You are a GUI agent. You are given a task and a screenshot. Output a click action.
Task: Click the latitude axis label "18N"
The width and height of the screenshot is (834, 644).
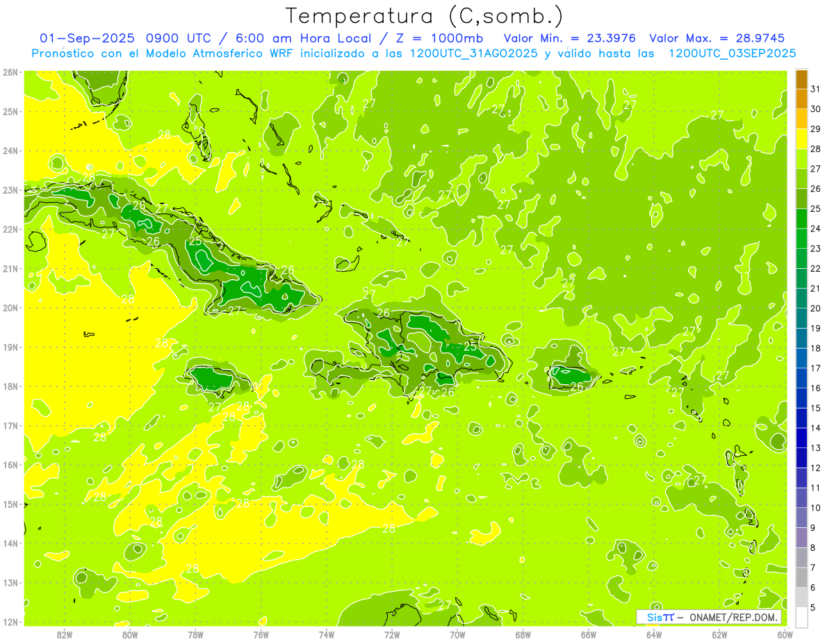[10, 386]
